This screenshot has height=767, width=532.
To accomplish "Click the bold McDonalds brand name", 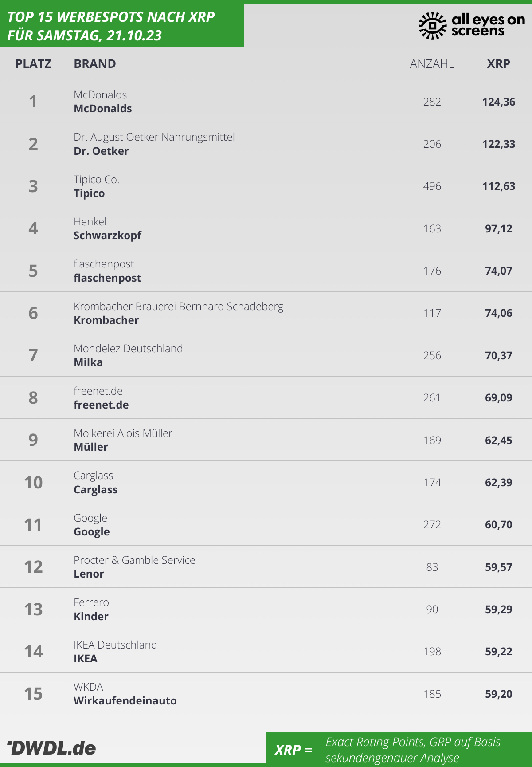I will 103,109.
